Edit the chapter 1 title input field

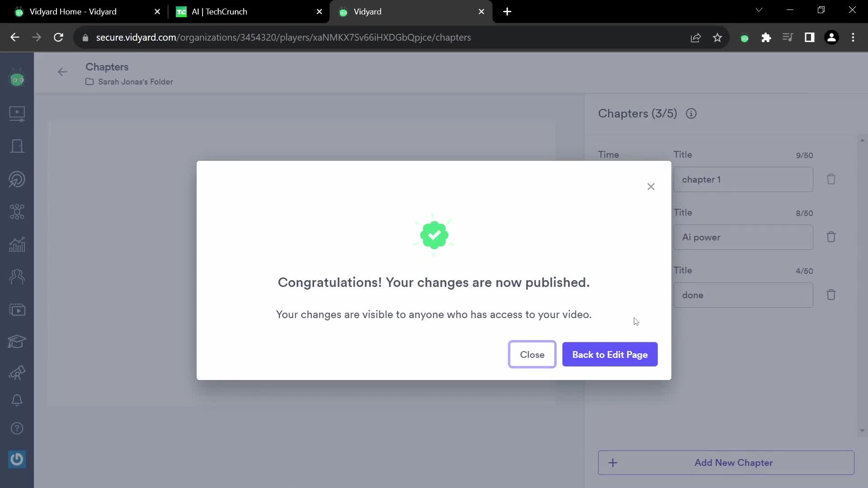[743, 179]
